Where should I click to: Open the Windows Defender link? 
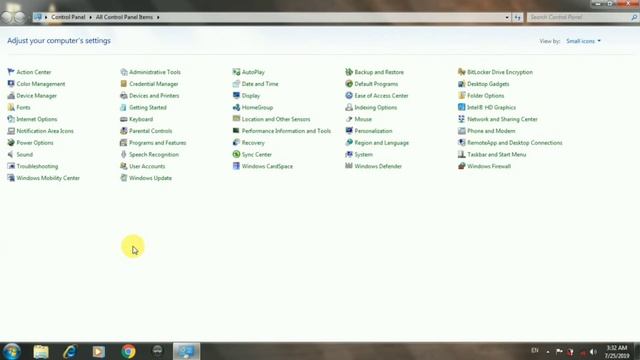[378, 167]
